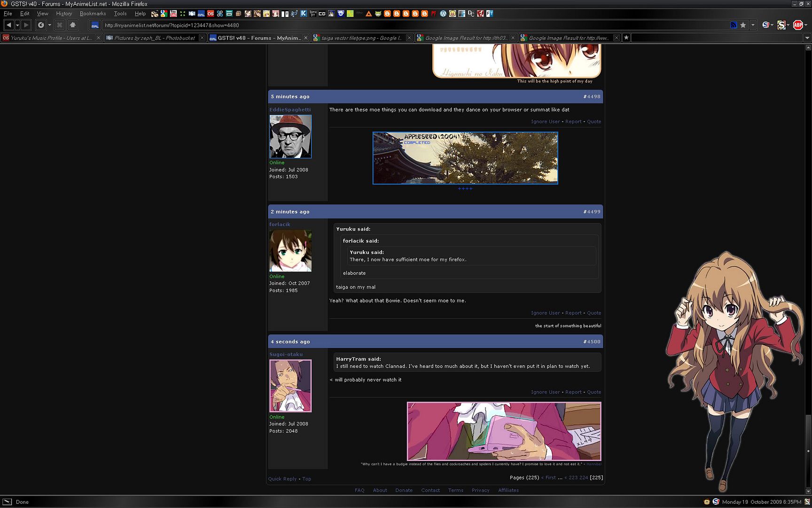
Task: Click Quote on forlacik's post
Action: coord(594,313)
